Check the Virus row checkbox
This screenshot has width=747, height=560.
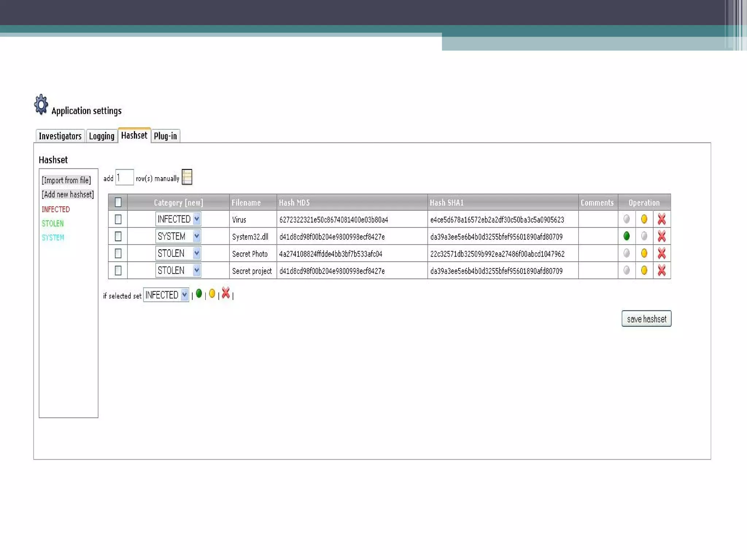pos(118,219)
